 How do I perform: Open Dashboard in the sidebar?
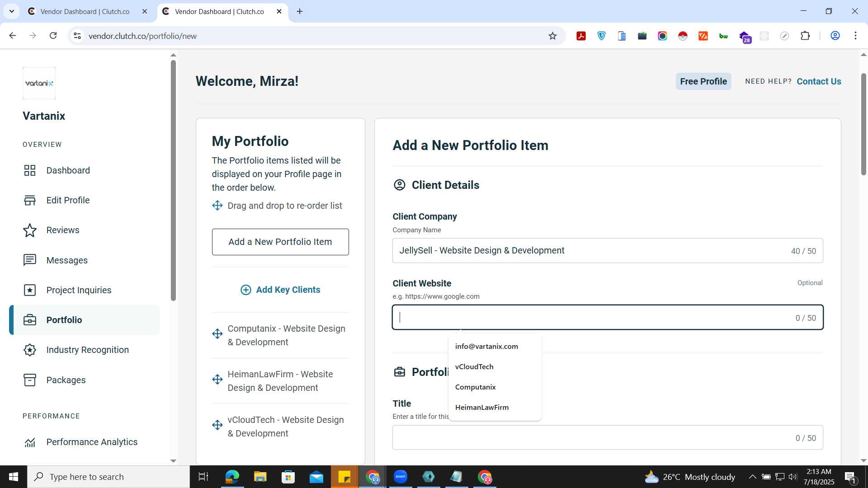pos(68,170)
